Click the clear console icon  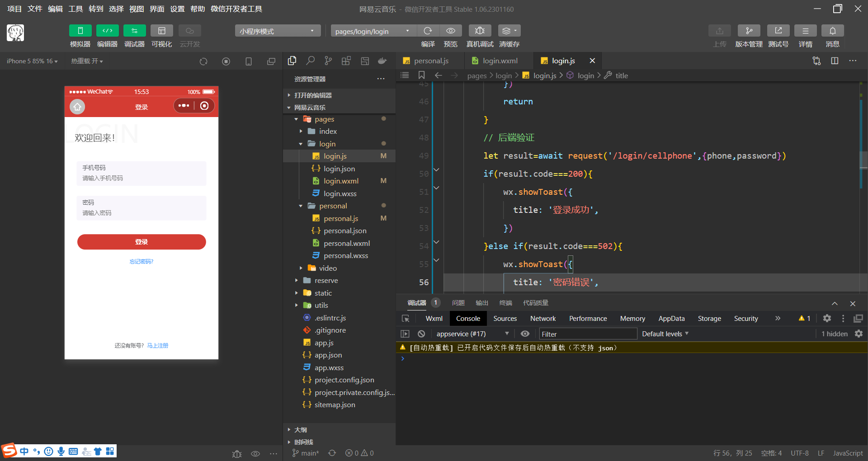point(421,334)
